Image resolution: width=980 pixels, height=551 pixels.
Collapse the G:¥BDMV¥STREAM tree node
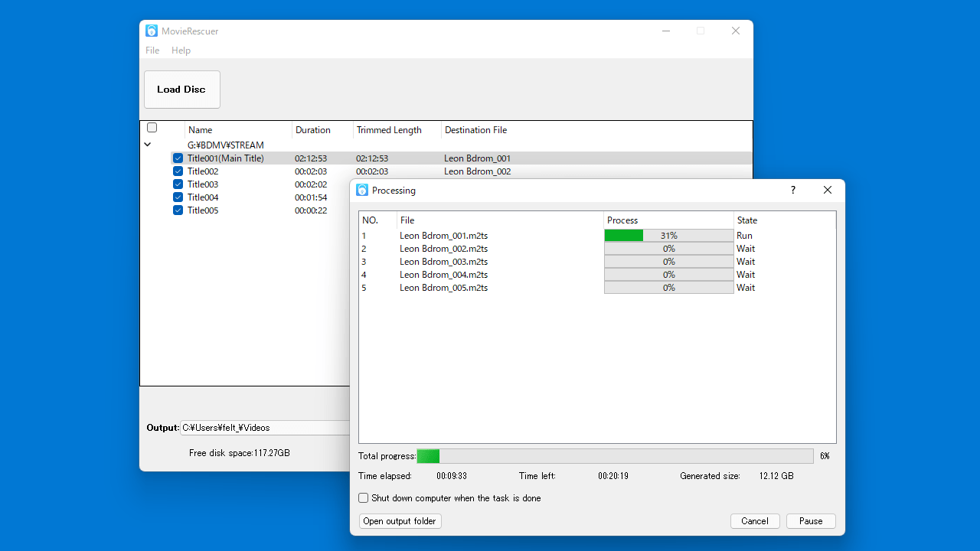point(148,145)
